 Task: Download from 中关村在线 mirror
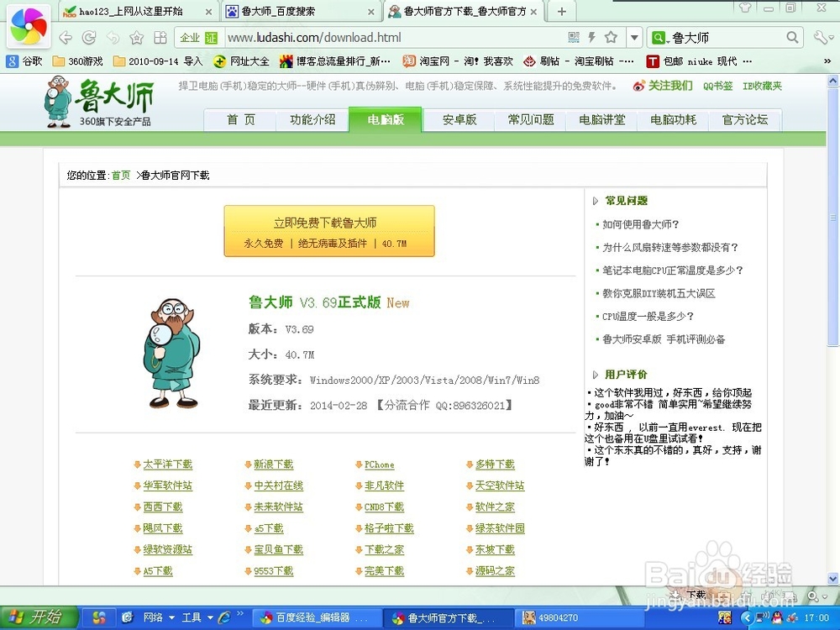click(278, 486)
